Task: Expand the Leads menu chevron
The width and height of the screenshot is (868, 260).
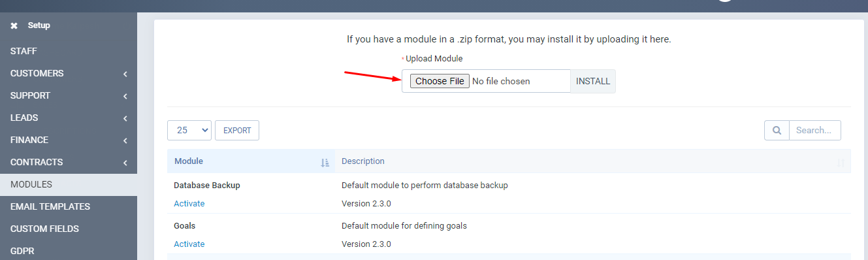Action: [x=125, y=118]
